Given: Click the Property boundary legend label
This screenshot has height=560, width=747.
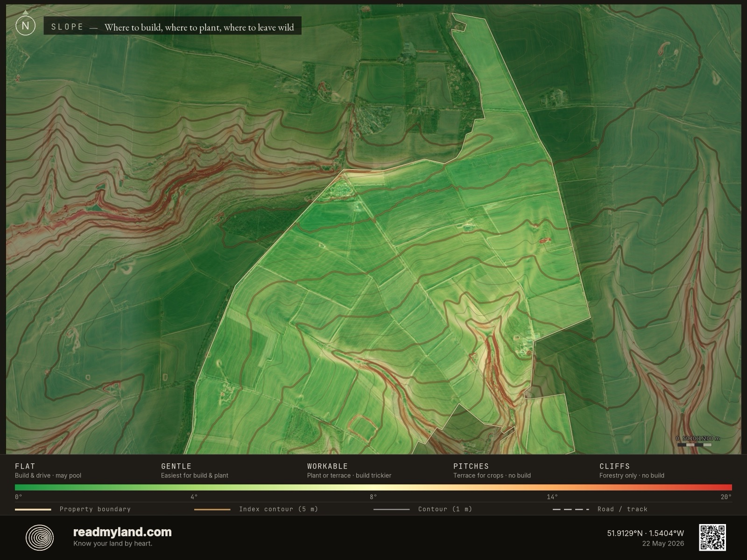Looking at the screenshot, I should (95, 509).
